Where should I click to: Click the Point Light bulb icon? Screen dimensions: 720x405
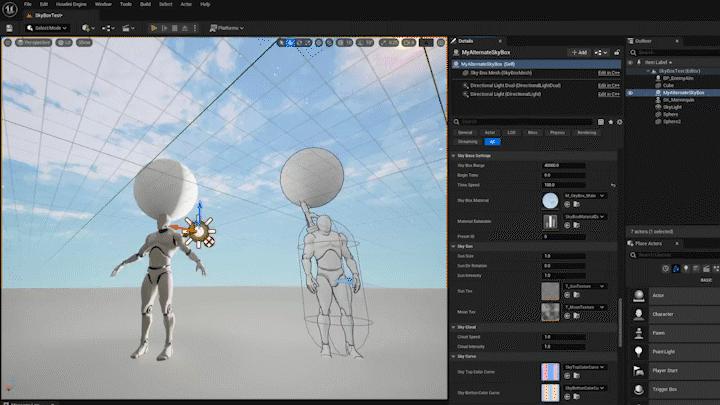pyautogui.click(x=640, y=351)
